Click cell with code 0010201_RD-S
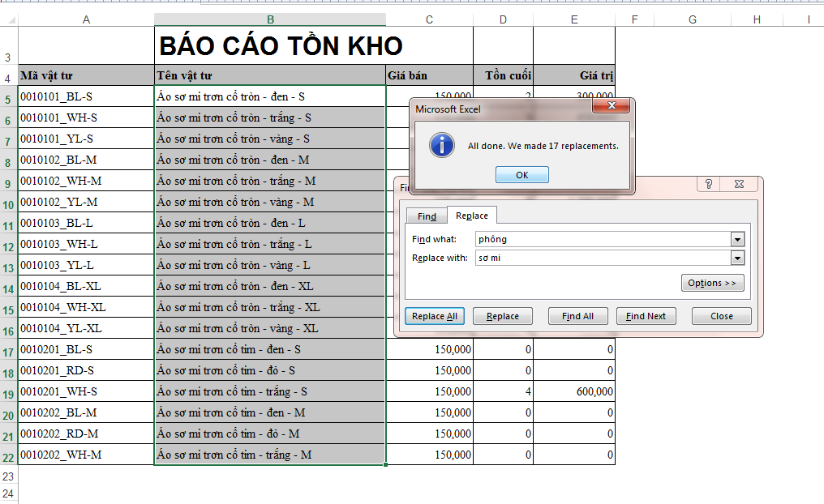The height and width of the screenshot is (504, 824). click(86, 370)
